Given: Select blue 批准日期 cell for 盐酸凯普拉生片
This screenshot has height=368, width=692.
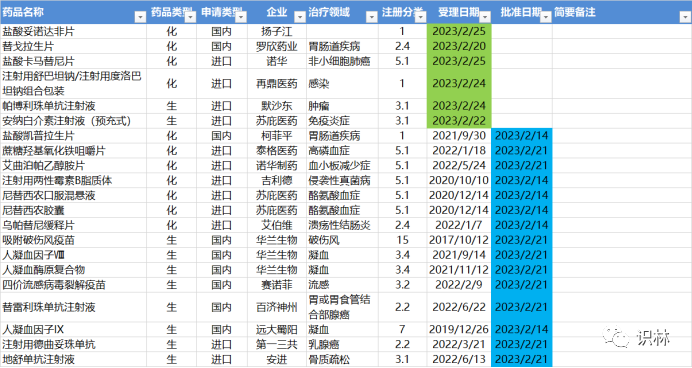Looking at the screenshot, I should [522, 136].
